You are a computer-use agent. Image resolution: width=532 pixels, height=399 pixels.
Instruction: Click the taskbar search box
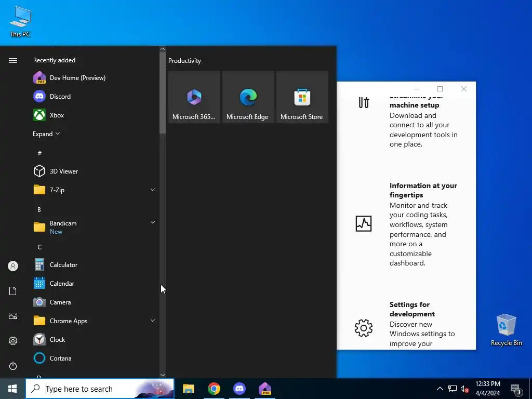point(100,389)
